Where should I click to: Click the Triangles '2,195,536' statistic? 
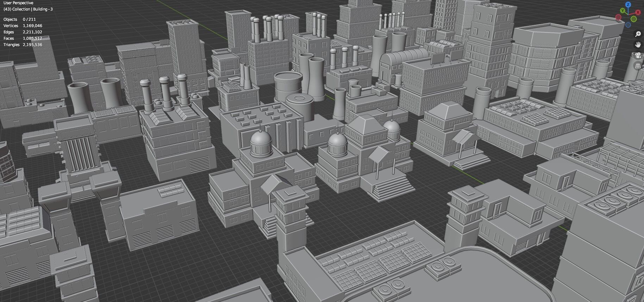pos(32,45)
